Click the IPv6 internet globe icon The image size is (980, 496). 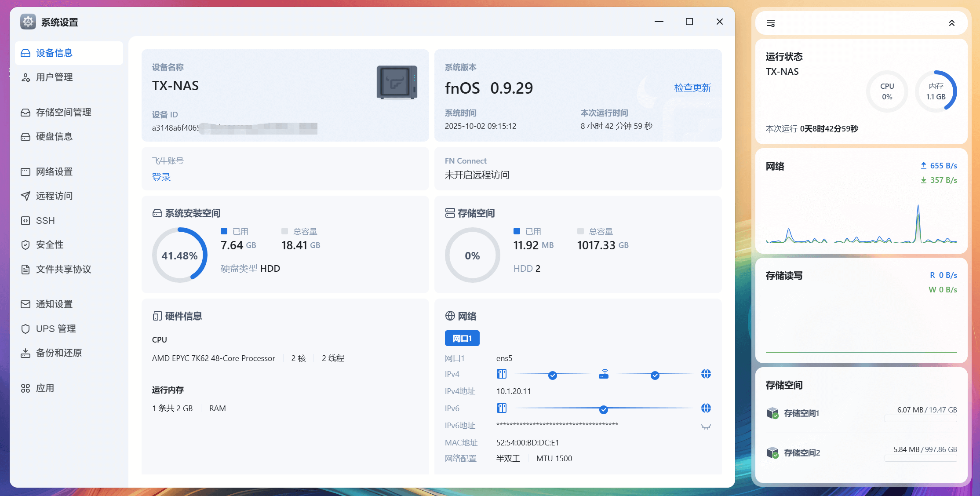click(x=706, y=408)
